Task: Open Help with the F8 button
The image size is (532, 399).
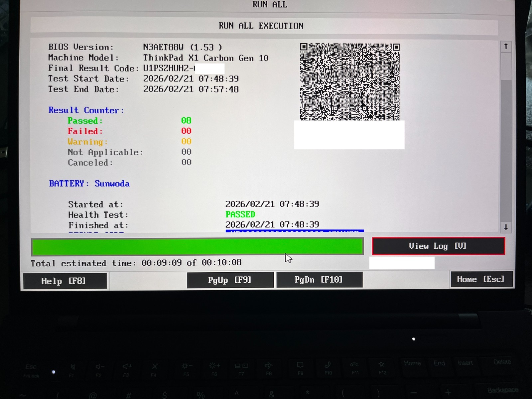Action: coord(65,281)
